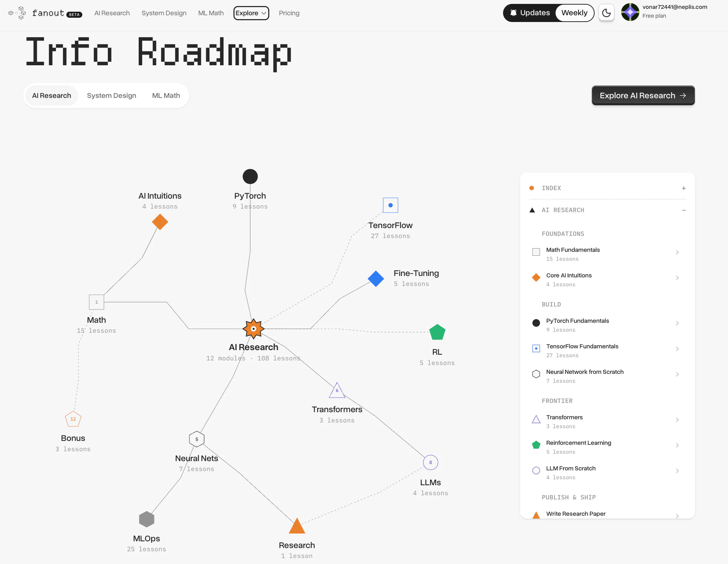Select the Neural Nets hexagon node numbered 5
The image size is (728, 564).
197,439
